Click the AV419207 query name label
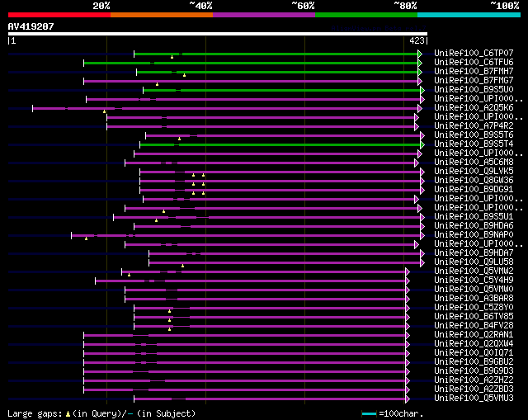Screen dimensions: 528x420 point(31,26)
